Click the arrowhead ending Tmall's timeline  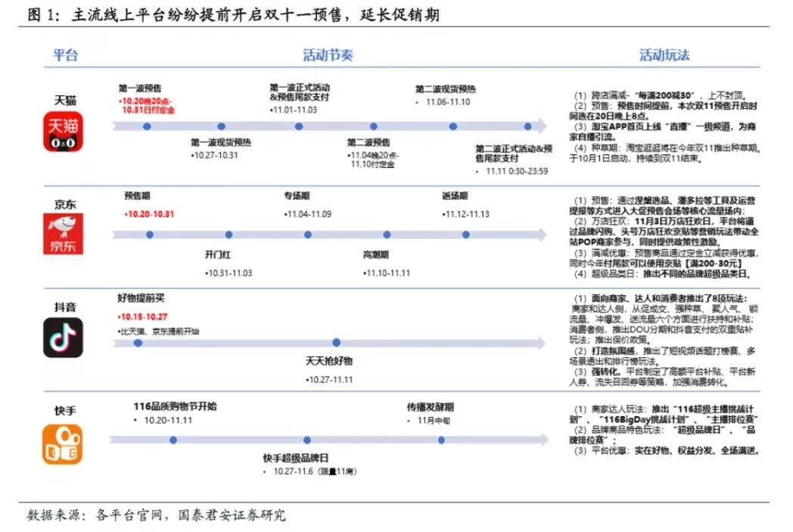(x=541, y=126)
